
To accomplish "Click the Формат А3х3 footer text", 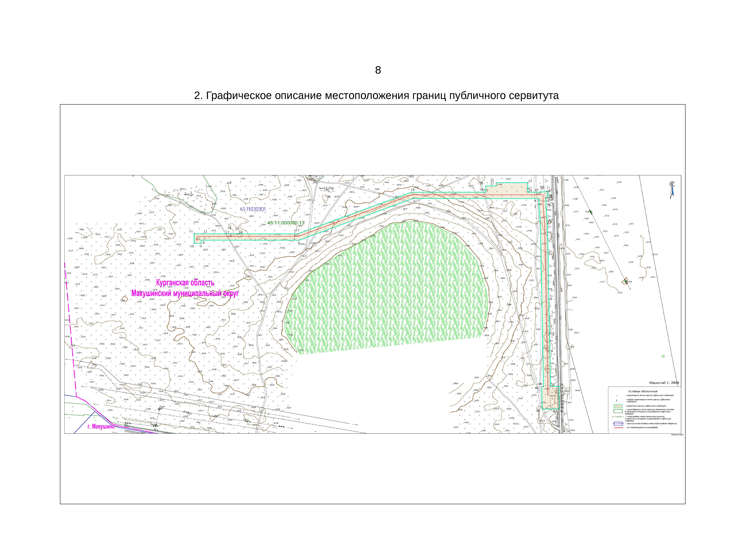I will point(677,435).
